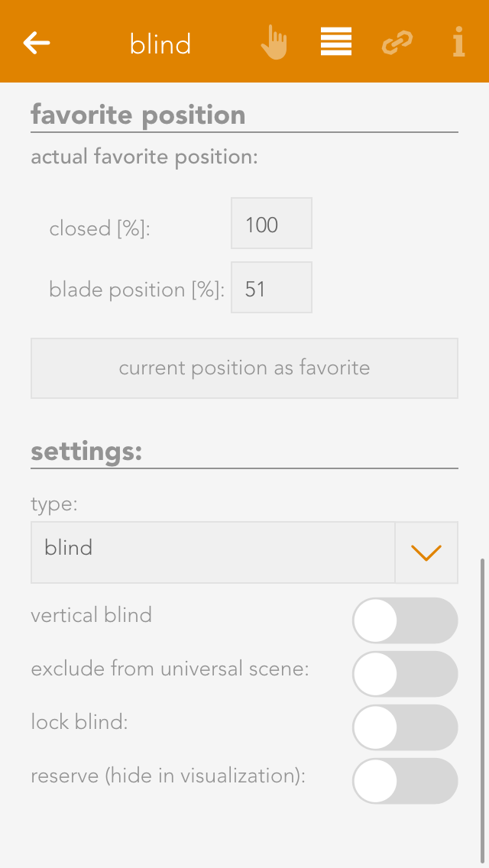Toggle the vertical blind switch
The height and width of the screenshot is (868, 489).
click(405, 620)
